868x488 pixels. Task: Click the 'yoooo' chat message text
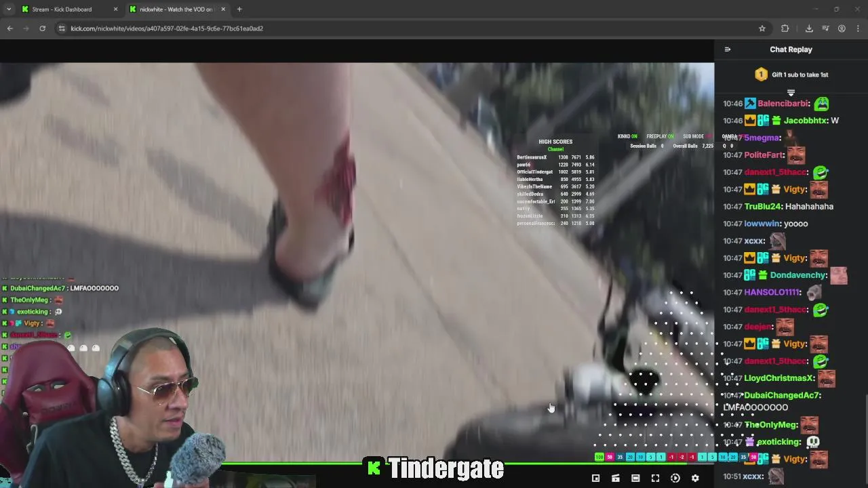(x=796, y=224)
